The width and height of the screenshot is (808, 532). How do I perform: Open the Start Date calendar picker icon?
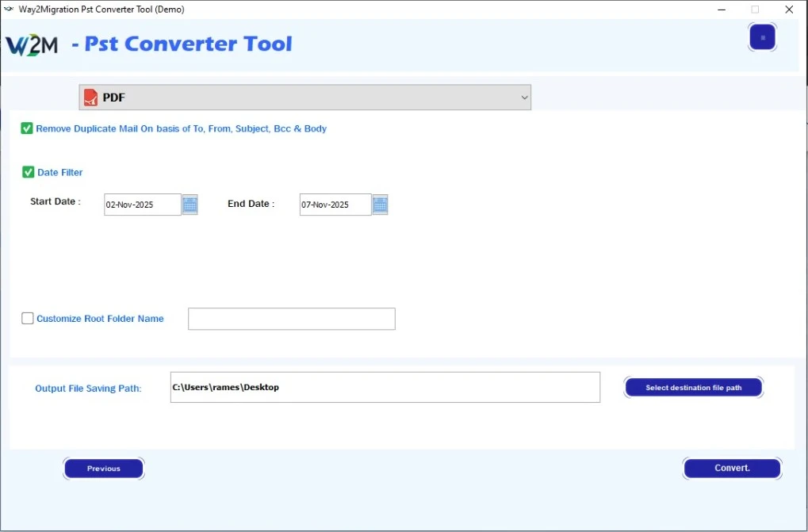tap(190, 205)
